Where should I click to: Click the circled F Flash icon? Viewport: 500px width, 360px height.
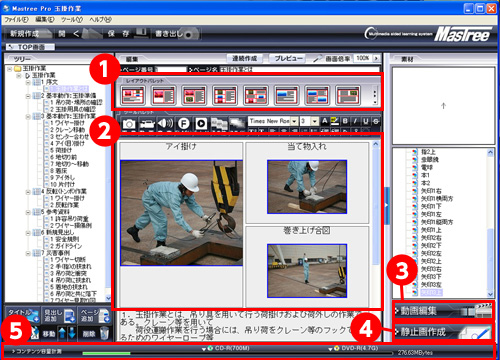coord(183,124)
